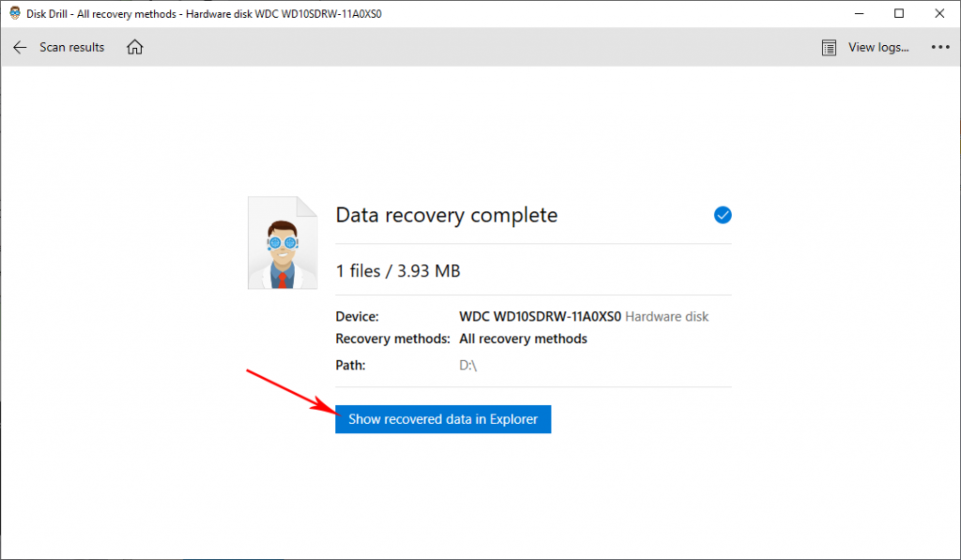Viewport: 961px width, 560px height.
Task: Select the Scan results navigation label
Action: click(71, 47)
